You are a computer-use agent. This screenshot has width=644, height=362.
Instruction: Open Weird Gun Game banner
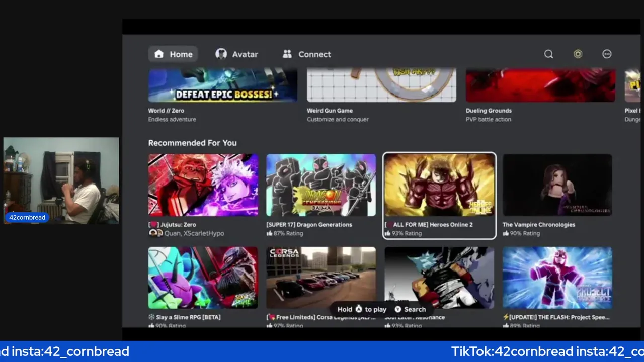click(x=381, y=85)
